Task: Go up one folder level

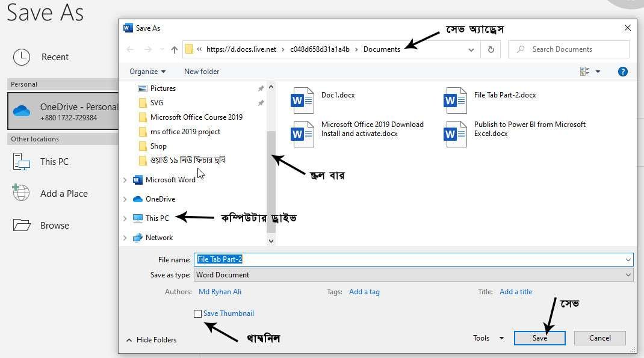Action: (x=173, y=49)
